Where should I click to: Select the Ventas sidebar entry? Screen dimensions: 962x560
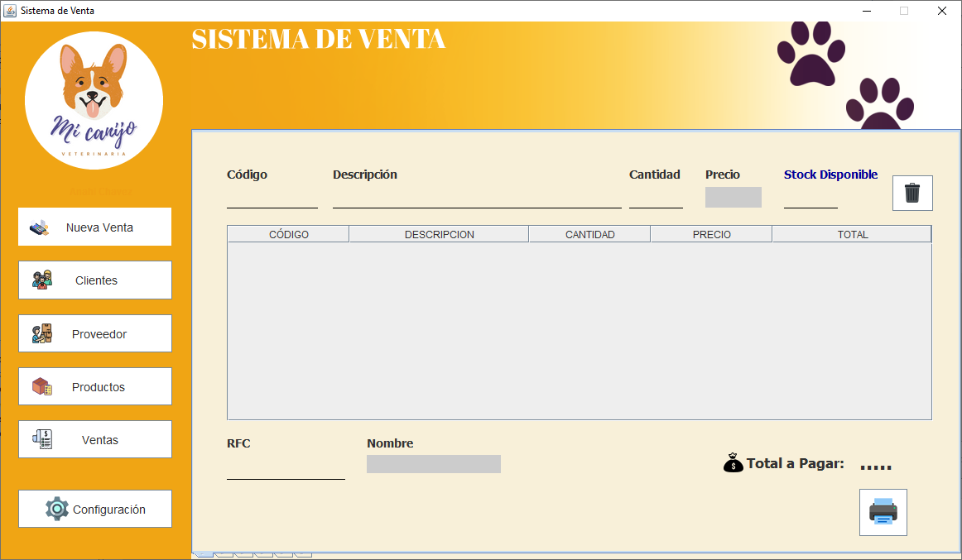point(94,438)
